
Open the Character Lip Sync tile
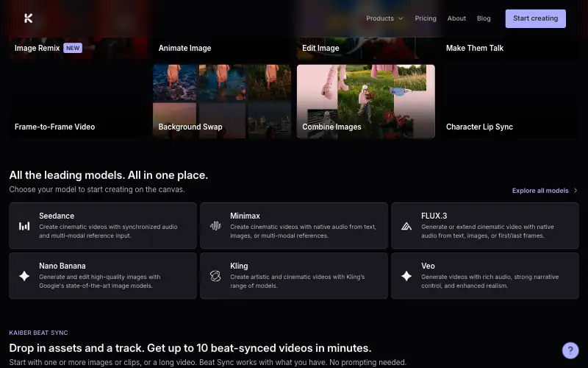pos(509,102)
